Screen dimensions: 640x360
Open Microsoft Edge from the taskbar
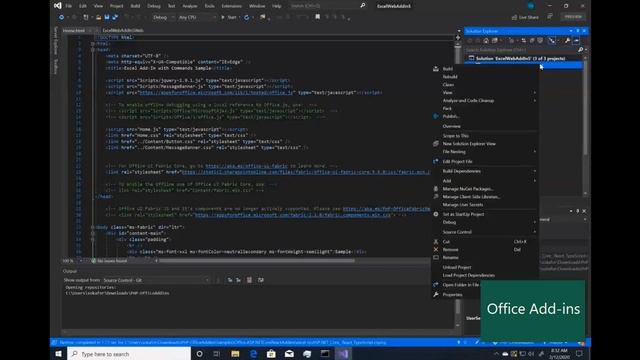253,354
